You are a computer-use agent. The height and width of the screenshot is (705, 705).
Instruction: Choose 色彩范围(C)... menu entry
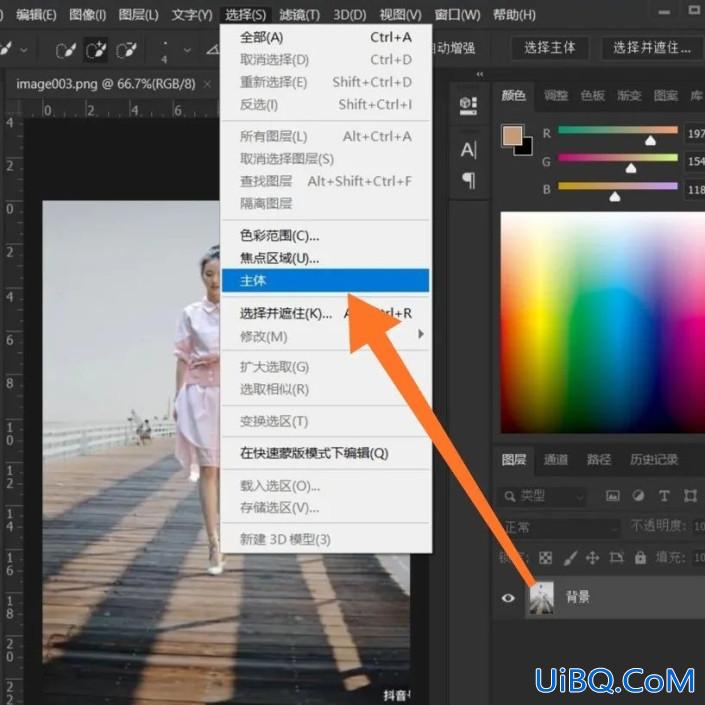click(x=326, y=235)
